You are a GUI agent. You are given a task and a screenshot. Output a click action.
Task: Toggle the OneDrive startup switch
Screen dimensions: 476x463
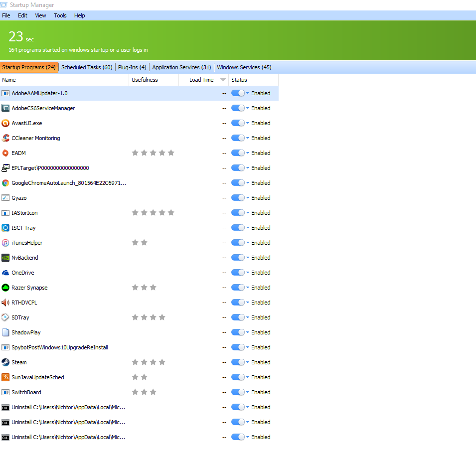coord(238,273)
